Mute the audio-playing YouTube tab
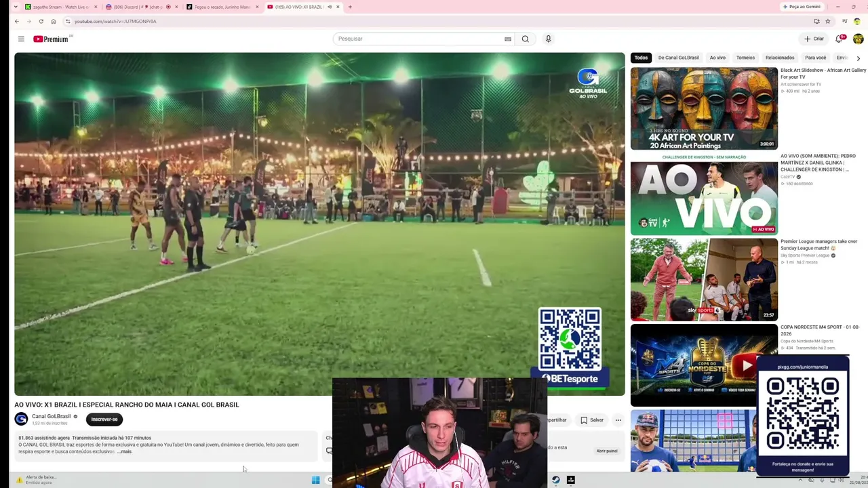Image resolution: width=868 pixels, height=488 pixels. pyautogui.click(x=330, y=7)
